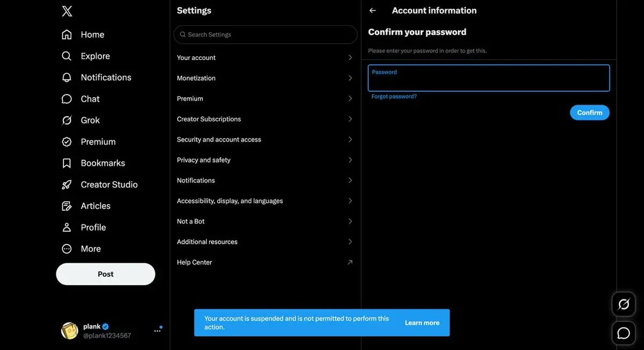Click the white Post button
This screenshot has width=644, height=350.
tap(106, 274)
